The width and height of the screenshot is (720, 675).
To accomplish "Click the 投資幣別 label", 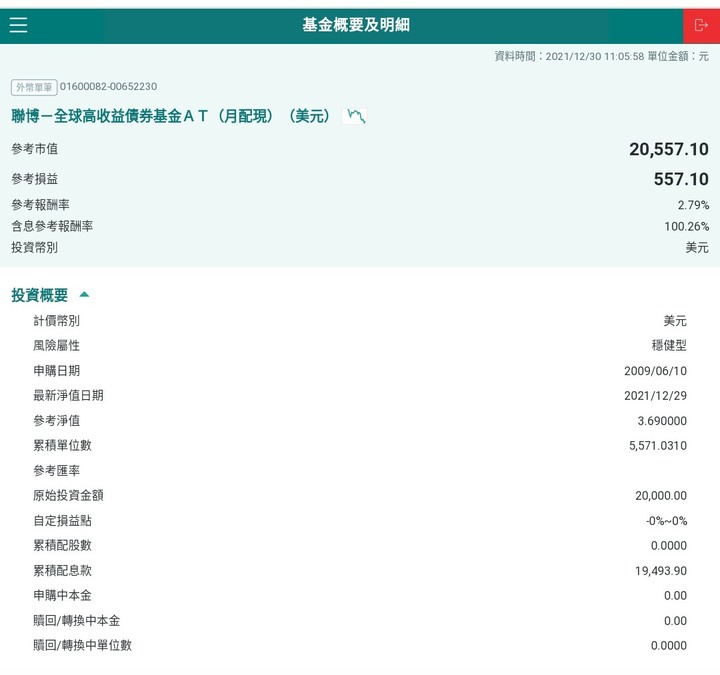I will [x=34, y=248].
